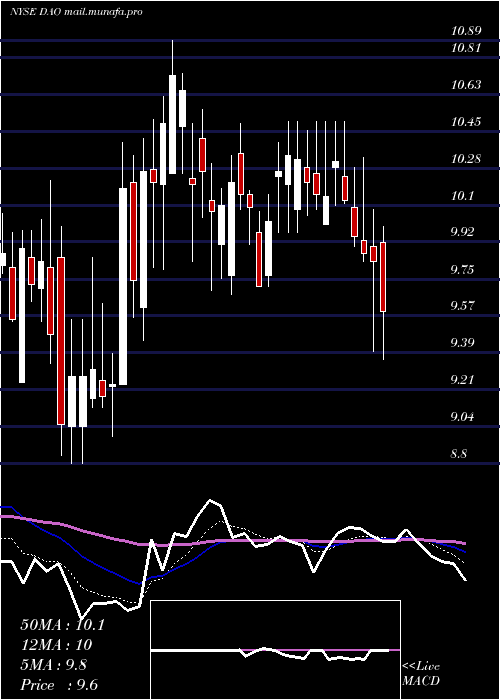This screenshot has height=700, width=500.
Task: Click the NYSE DAO mail.munafa.pro title text
Action: (76, 12)
